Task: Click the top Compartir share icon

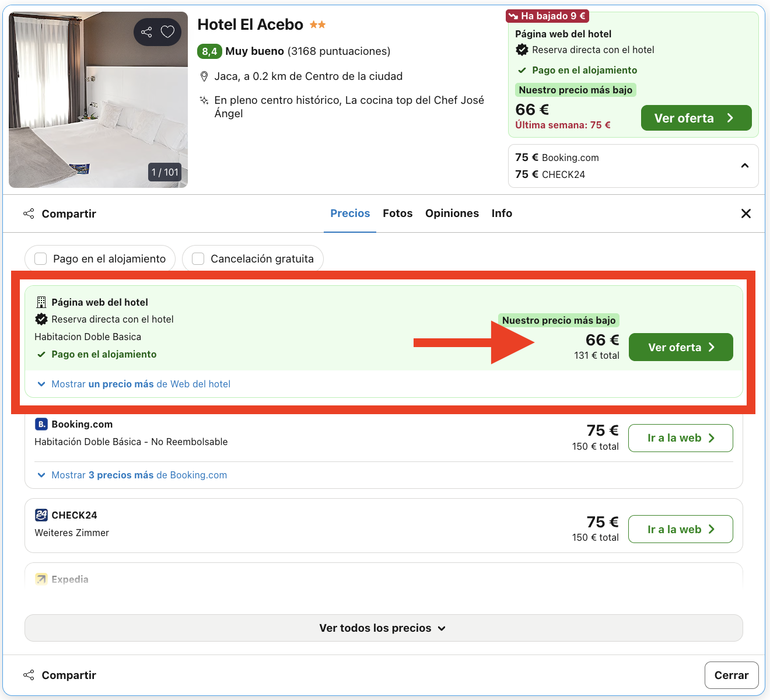Action: click(x=29, y=214)
